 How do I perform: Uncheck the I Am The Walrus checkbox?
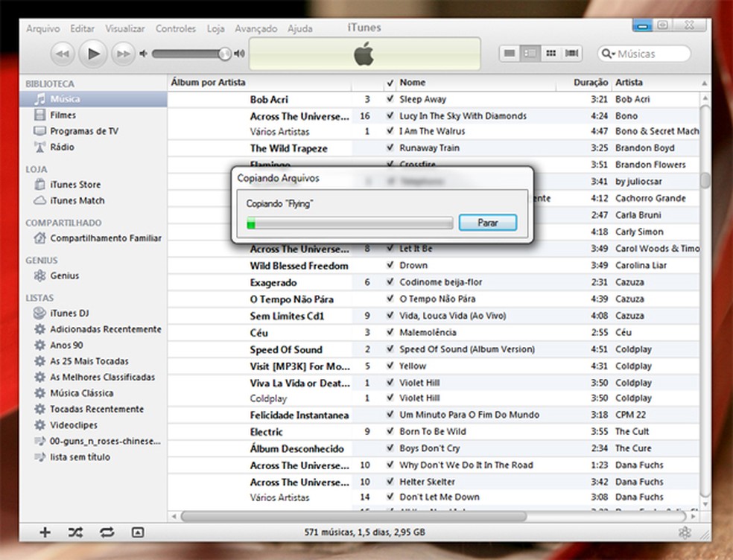click(390, 131)
